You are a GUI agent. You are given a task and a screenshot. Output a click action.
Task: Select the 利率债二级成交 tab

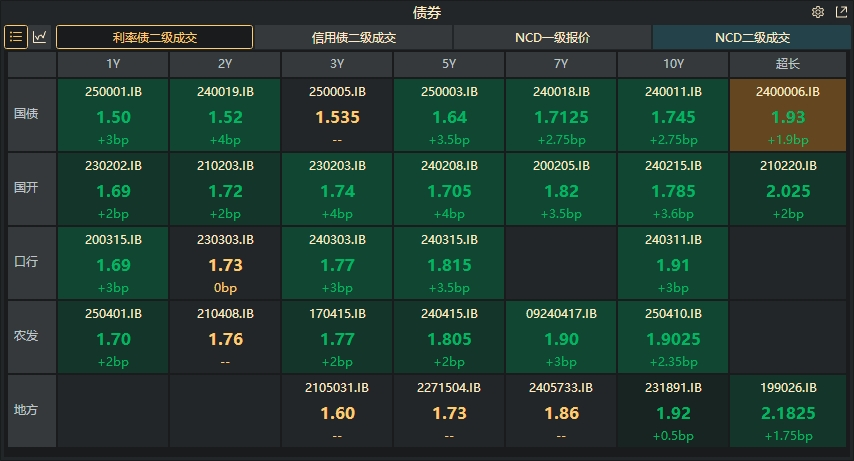(x=154, y=38)
